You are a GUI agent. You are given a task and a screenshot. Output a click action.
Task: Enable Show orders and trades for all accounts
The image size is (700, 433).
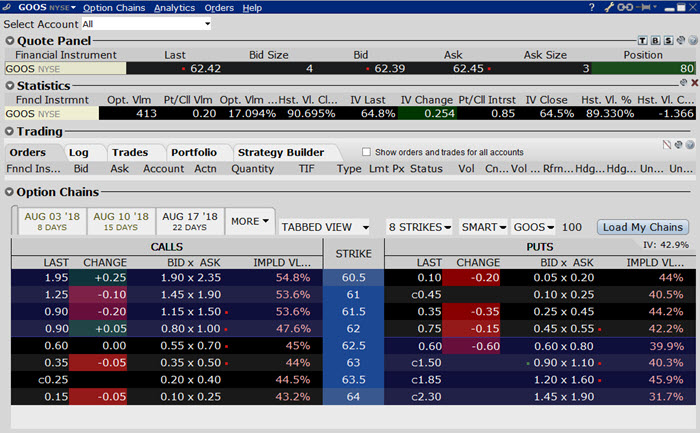pyautogui.click(x=365, y=152)
